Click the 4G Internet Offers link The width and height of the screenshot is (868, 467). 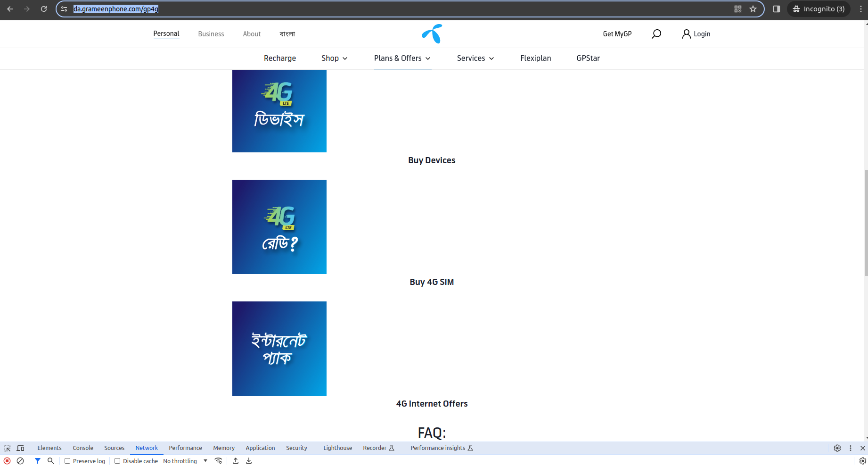432,404
